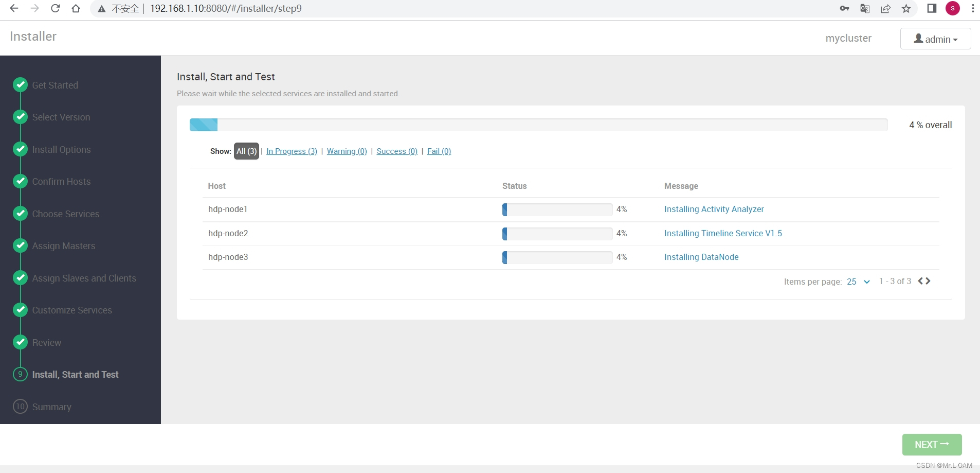Select Review step in sidebar
The height and width of the screenshot is (473, 980).
[x=47, y=342]
